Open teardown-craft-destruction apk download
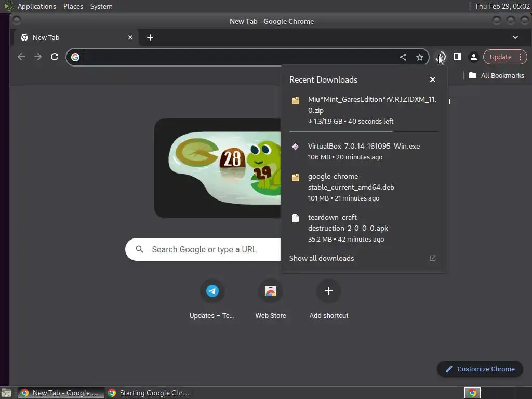Image resolution: width=532 pixels, height=399 pixels. 364,228
